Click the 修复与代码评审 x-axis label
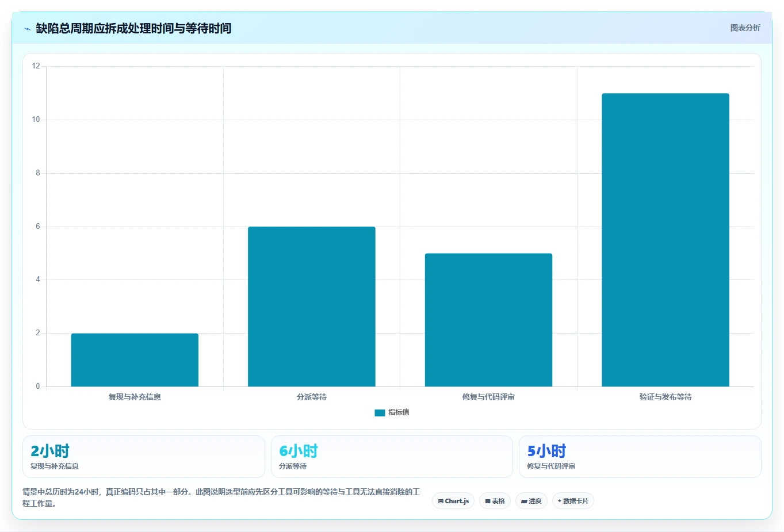Viewport: 784px width, 532px height. [x=488, y=397]
